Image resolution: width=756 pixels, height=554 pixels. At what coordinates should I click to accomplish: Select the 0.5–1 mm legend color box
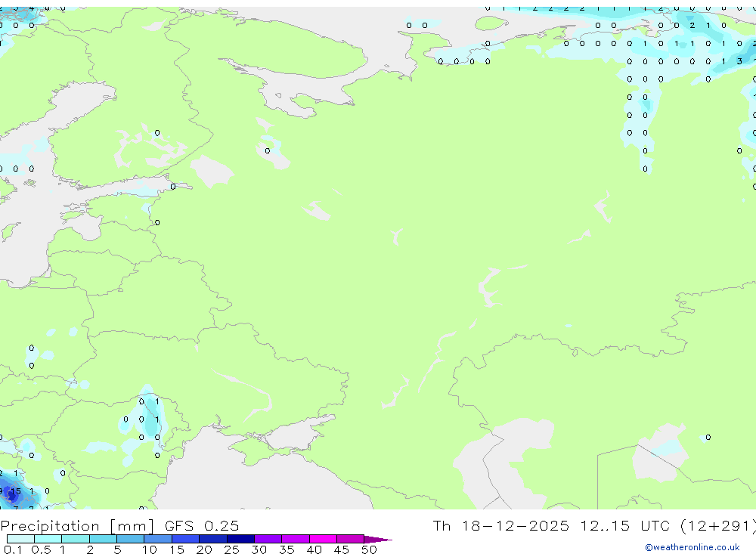48,539
